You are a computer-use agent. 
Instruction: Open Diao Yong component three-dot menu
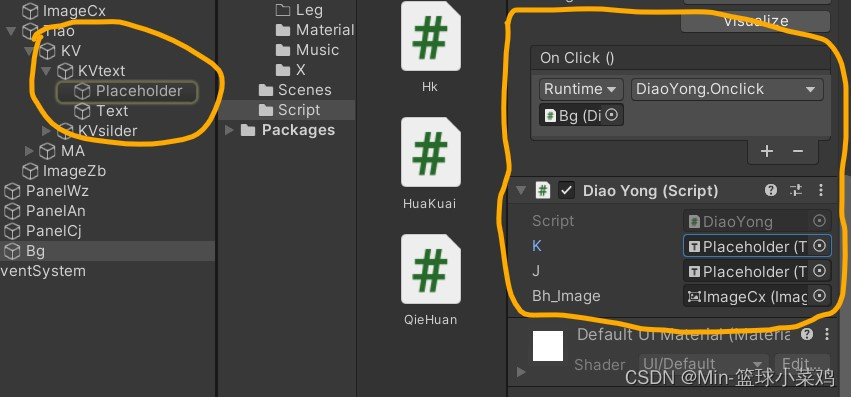pyautogui.click(x=821, y=190)
